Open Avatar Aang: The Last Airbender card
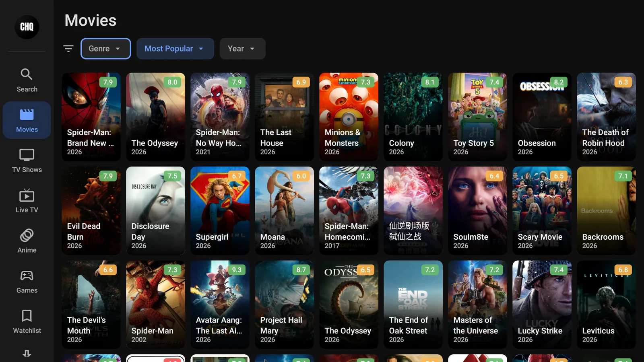The width and height of the screenshot is (644, 362). (220, 304)
